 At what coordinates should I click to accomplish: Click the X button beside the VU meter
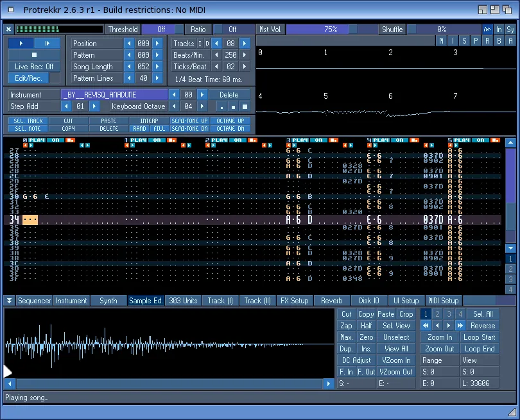8,29
